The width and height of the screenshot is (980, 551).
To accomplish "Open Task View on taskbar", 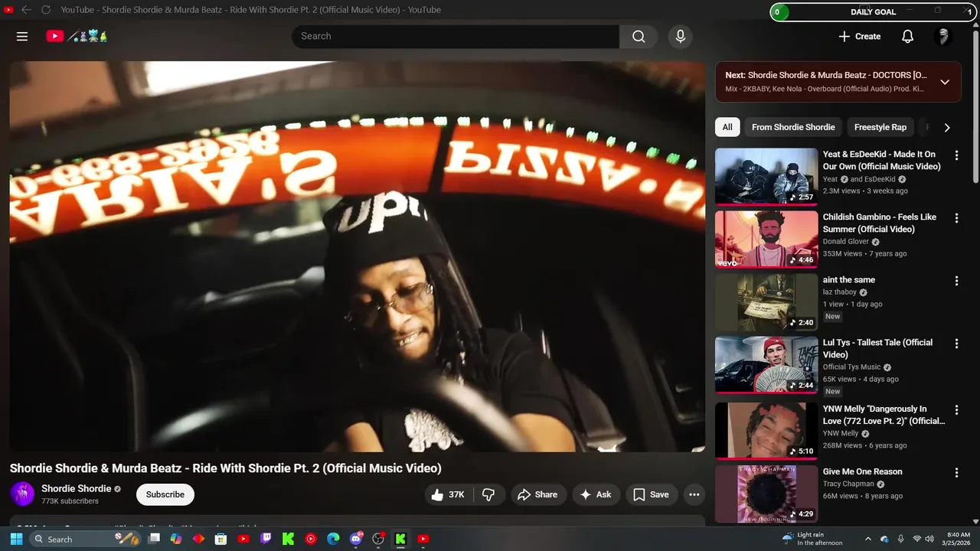I will pyautogui.click(x=154, y=539).
